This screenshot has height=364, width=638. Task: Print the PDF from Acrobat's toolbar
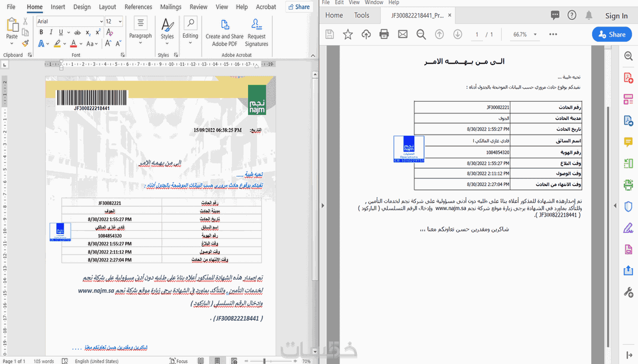tap(384, 35)
